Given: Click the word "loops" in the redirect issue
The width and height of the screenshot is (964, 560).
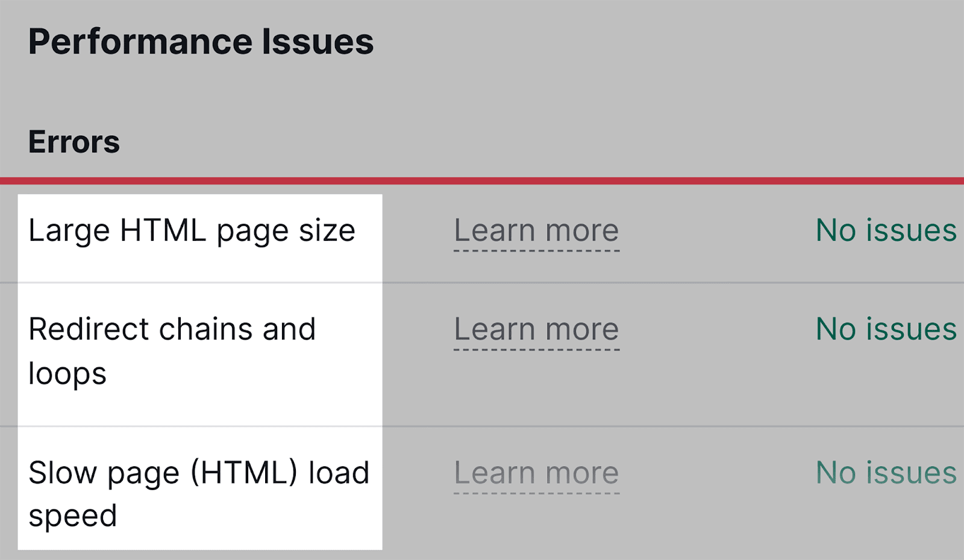Looking at the screenshot, I should point(67,374).
